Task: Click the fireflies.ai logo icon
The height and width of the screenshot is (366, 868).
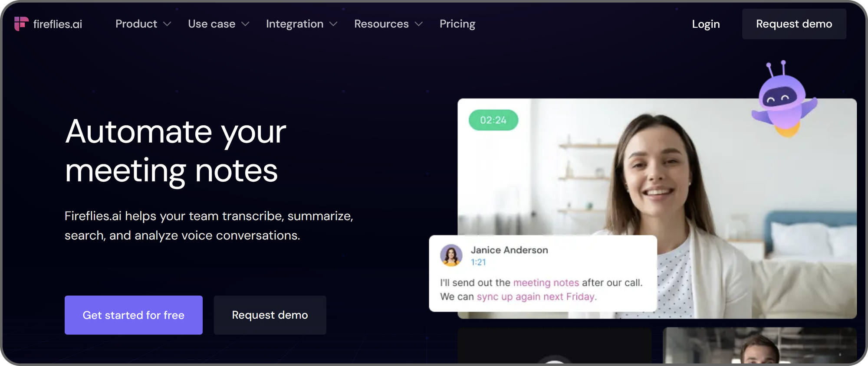Action: point(21,24)
